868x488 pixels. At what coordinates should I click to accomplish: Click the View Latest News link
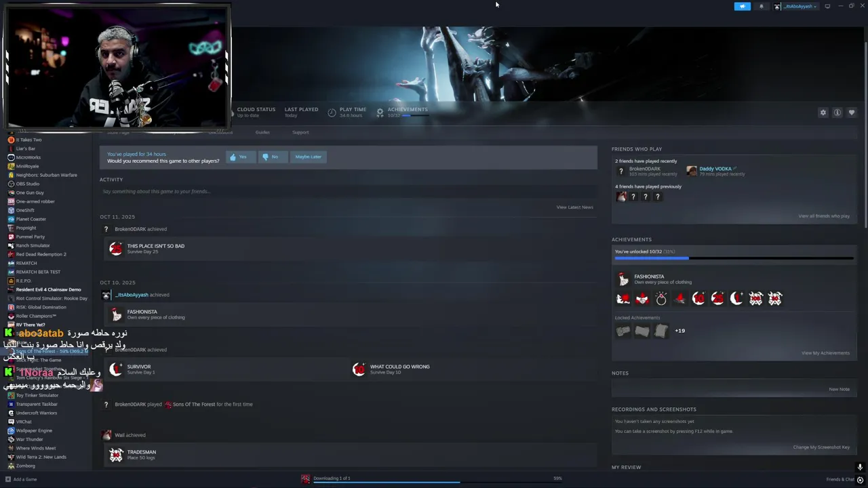(x=574, y=207)
